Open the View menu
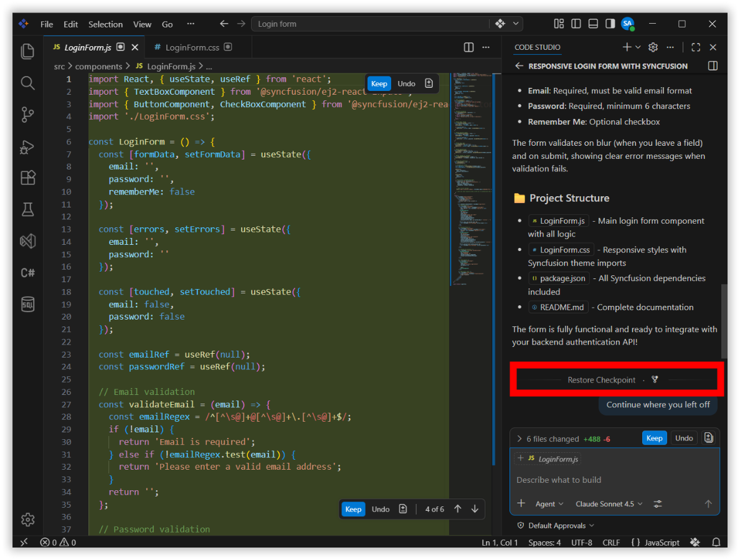This screenshot has height=560, width=740. (142, 24)
